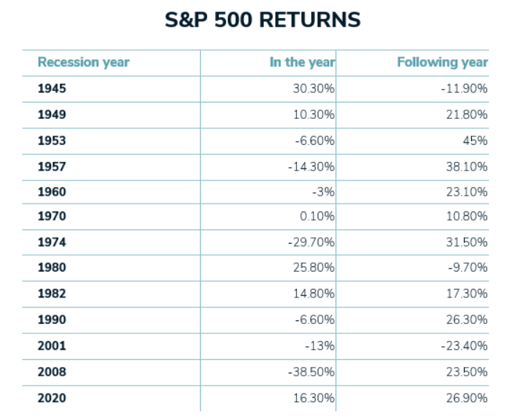
Task: Click the 1982 row label
Action: coord(52,294)
